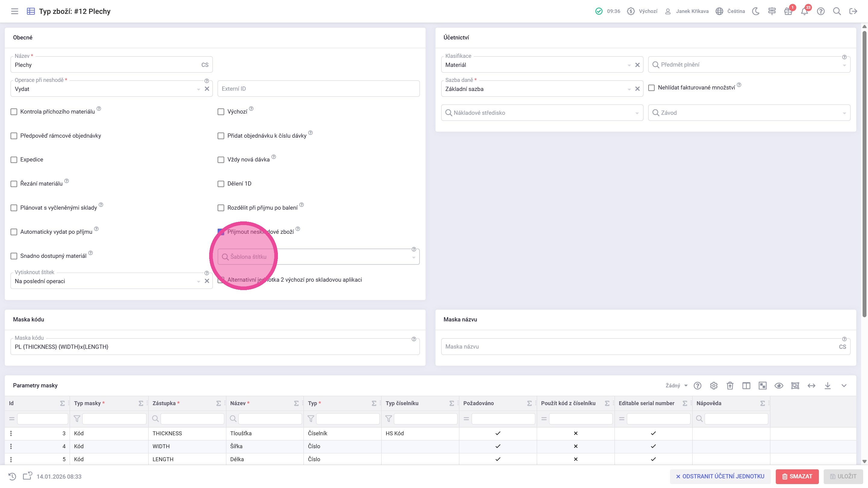Expand the Nákladové středisko dropdown

coord(637,113)
